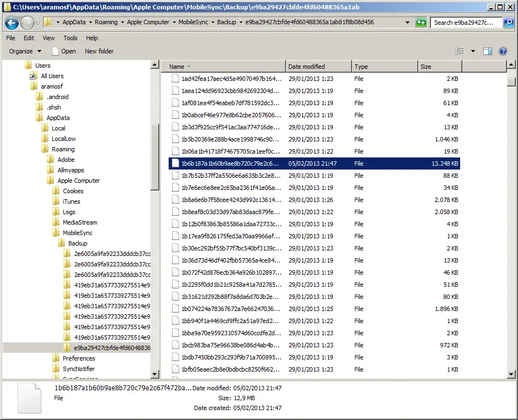Click the search magnifier icon
The height and width of the screenshot is (420, 518).
pyautogui.click(x=509, y=23)
